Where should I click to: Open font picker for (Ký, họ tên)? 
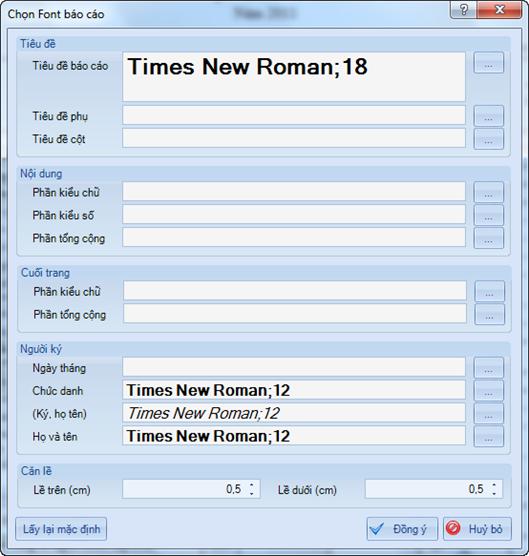tap(489, 413)
